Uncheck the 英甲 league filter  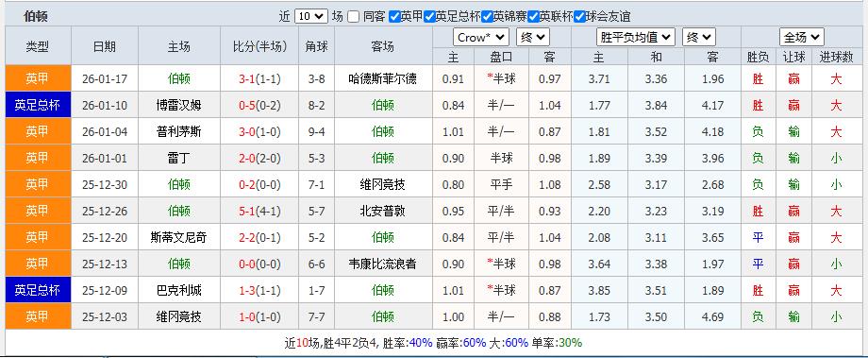pos(394,17)
